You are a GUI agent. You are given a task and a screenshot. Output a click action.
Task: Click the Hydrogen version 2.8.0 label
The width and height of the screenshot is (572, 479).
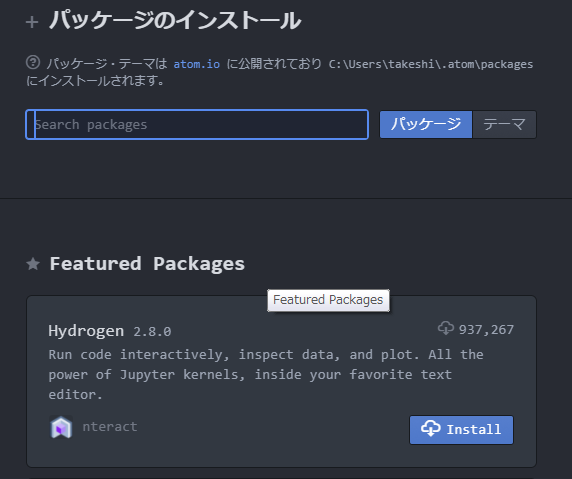[152, 332]
